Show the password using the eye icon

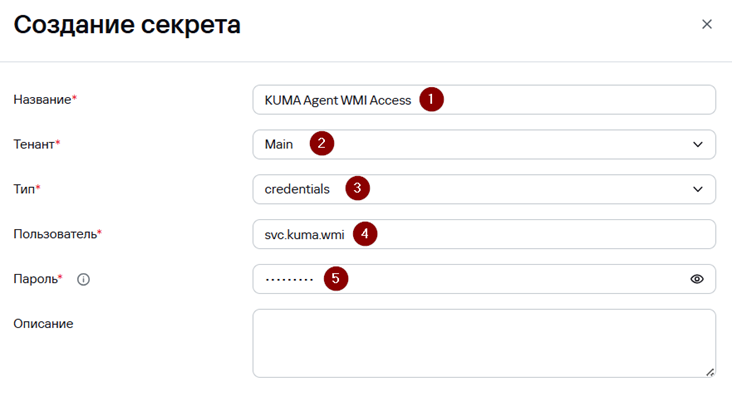point(697,279)
